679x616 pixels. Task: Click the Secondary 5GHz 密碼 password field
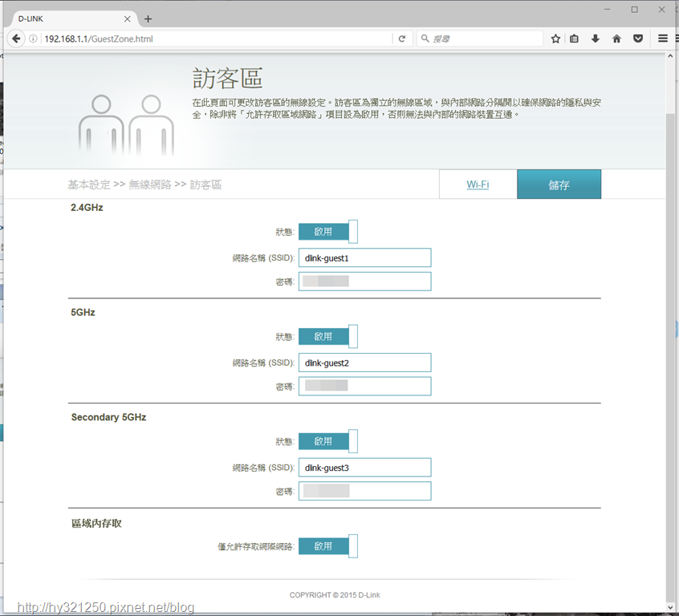click(365, 491)
